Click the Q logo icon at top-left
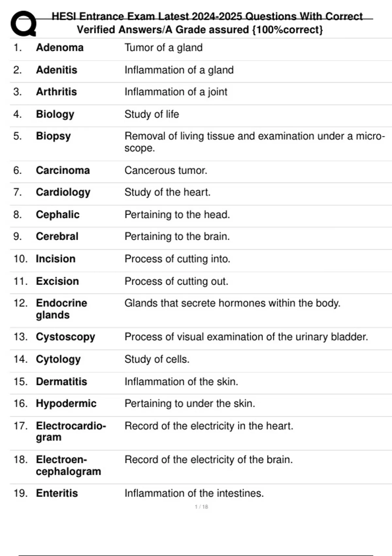Viewport: 392px width, 556px height. [23, 24]
